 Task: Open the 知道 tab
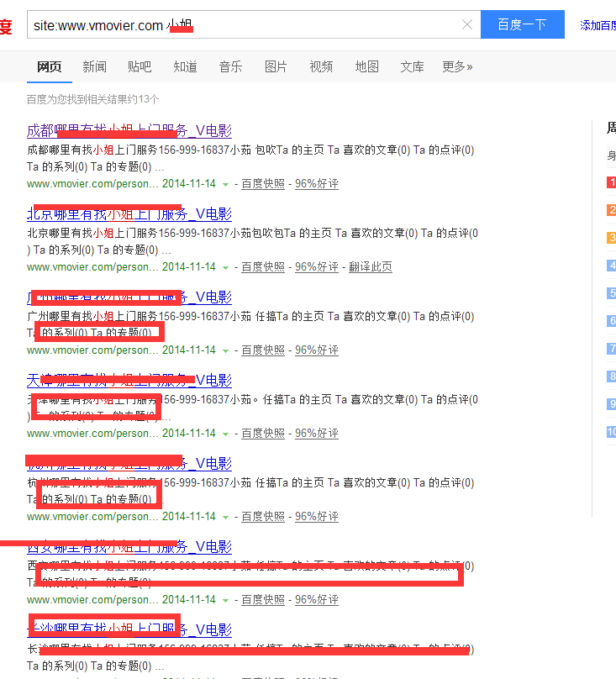185,66
